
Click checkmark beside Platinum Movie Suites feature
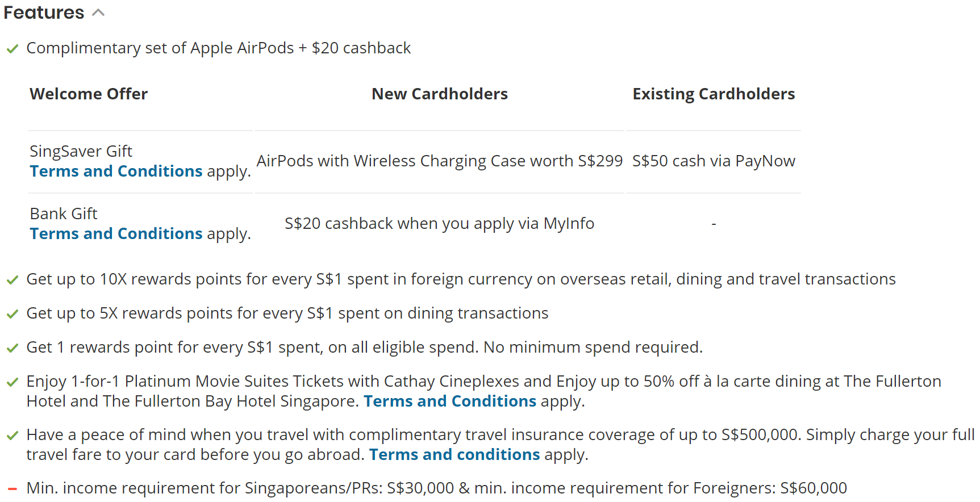(x=12, y=382)
